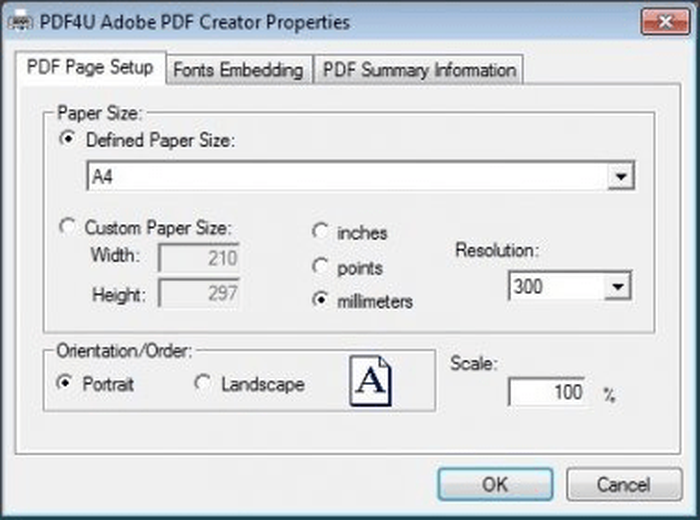Click the A4 paper size combo box
This screenshot has height=520, width=700.
[360, 176]
